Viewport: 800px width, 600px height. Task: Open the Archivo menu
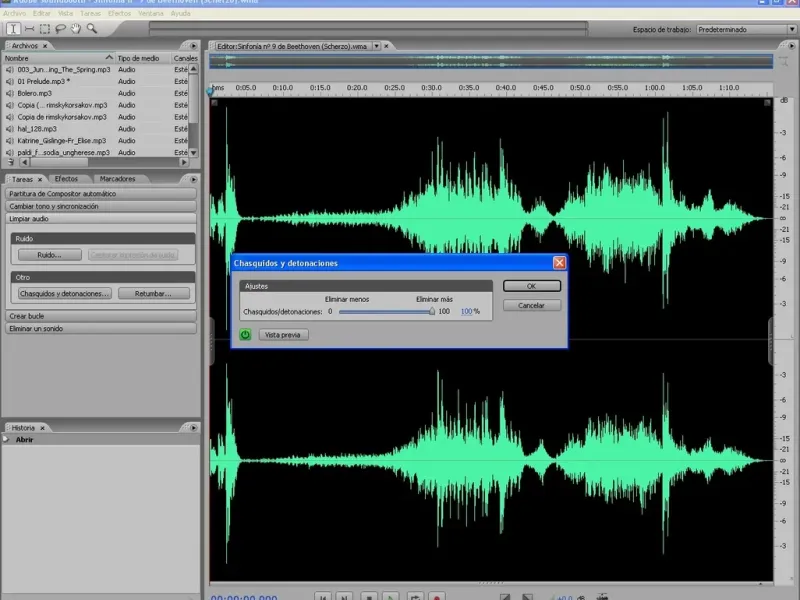(15, 13)
